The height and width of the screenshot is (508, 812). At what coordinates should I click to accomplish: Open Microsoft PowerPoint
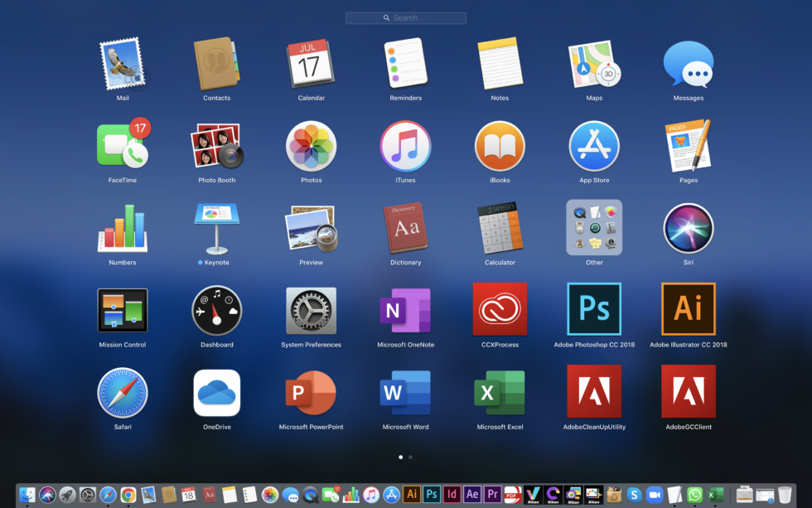tap(311, 390)
